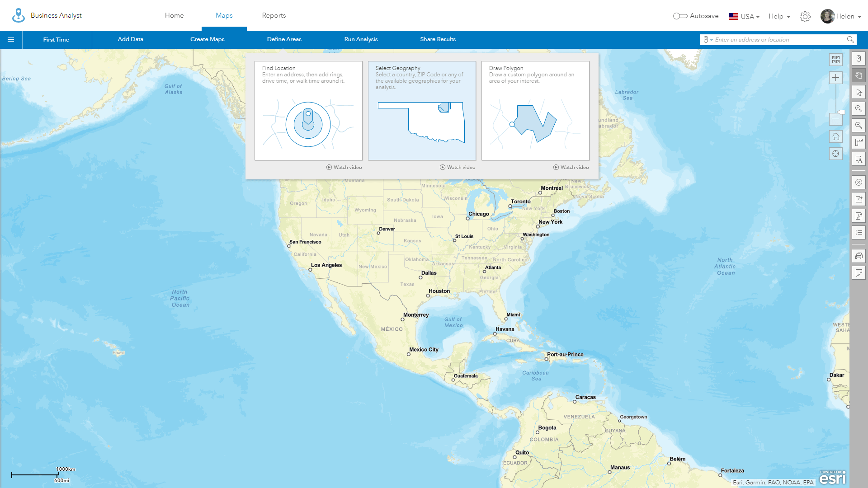Select the location pin tool in sidebar

click(x=859, y=59)
